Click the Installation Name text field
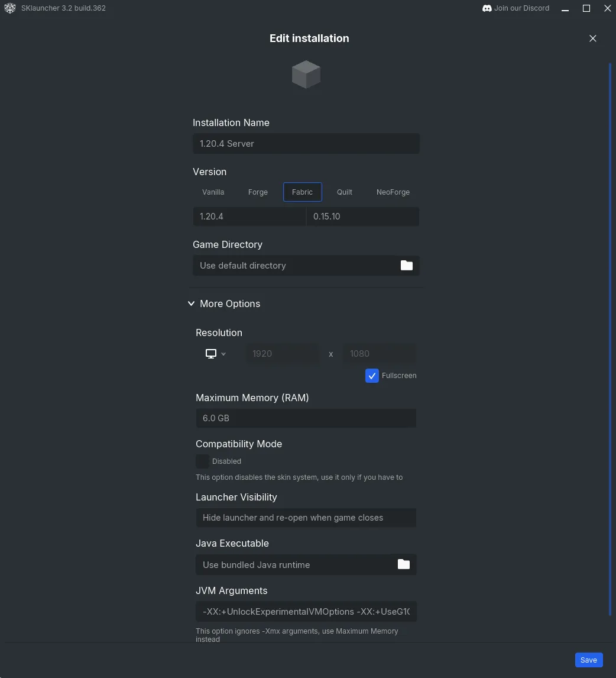616x678 pixels. (306, 144)
